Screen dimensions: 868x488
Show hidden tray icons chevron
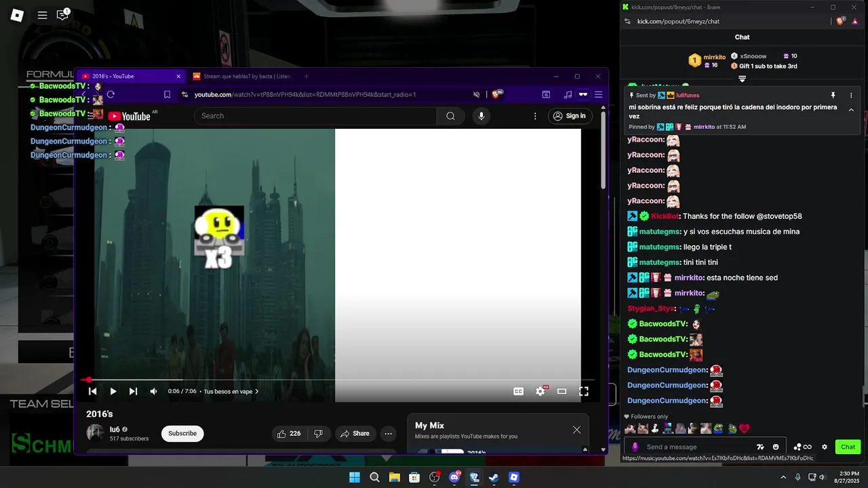point(783,477)
